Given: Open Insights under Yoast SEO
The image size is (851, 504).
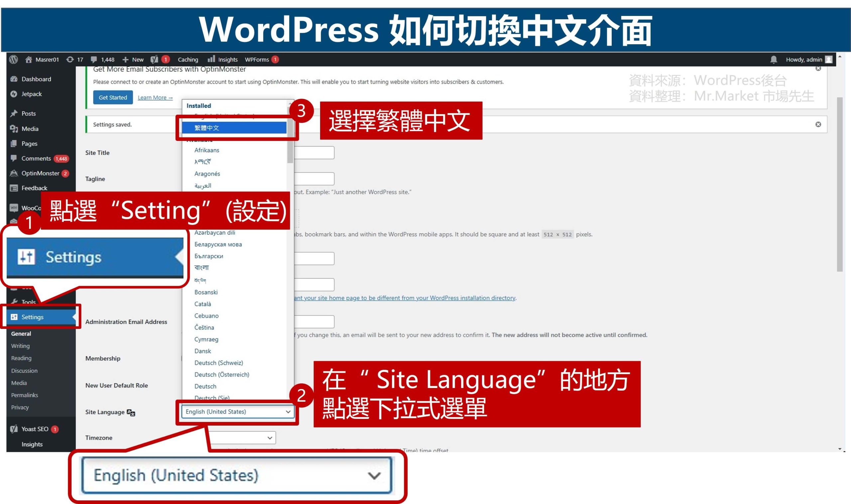Looking at the screenshot, I should tap(32, 444).
